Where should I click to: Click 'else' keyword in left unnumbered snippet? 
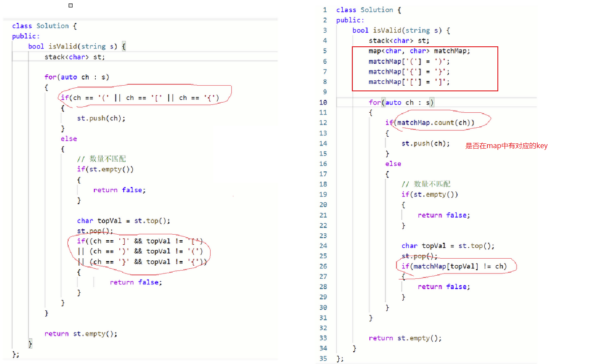(x=69, y=139)
